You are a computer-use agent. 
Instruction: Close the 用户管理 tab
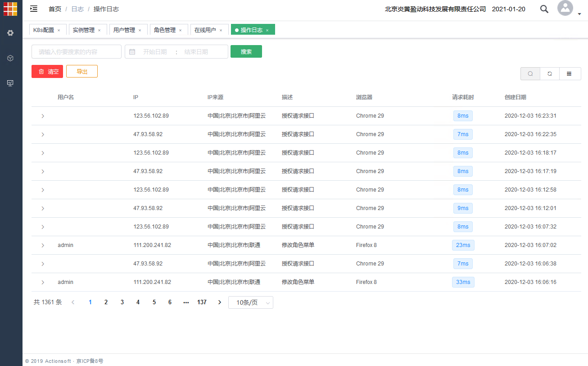[140, 30]
